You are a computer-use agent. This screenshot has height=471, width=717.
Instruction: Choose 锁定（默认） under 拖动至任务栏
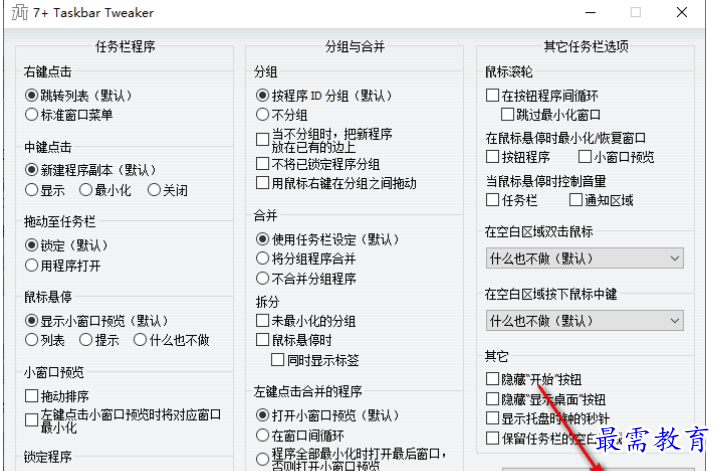(x=31, y=246)
